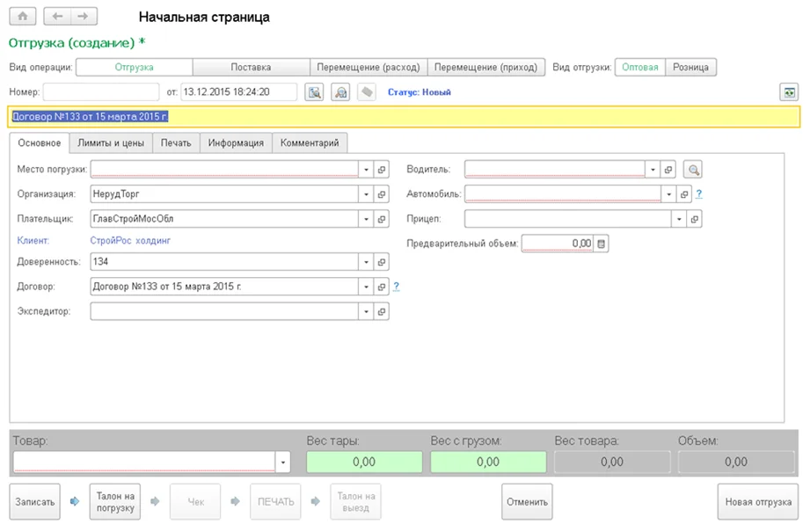The width and height of the screenshot is (810, 532).
Task: Open the Лимиты и цены tab
Action: [111, 142]
